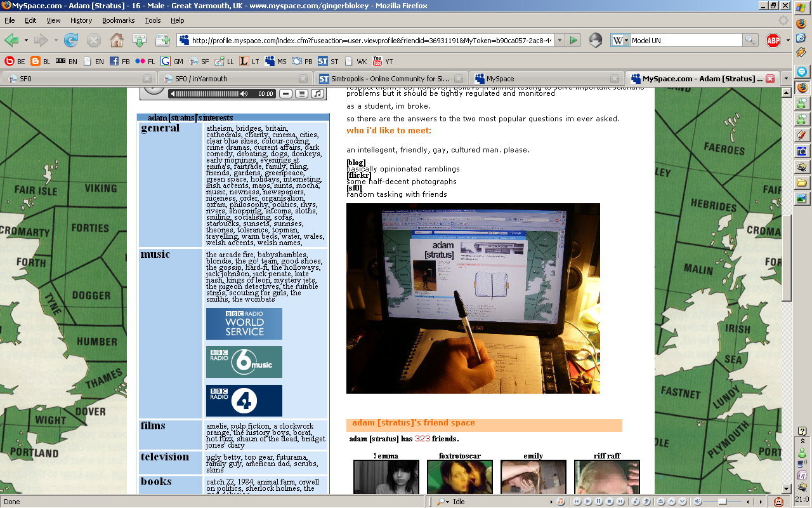Open emma's friend profile picture
Screen dimensions: 812x508
[386, 477]
